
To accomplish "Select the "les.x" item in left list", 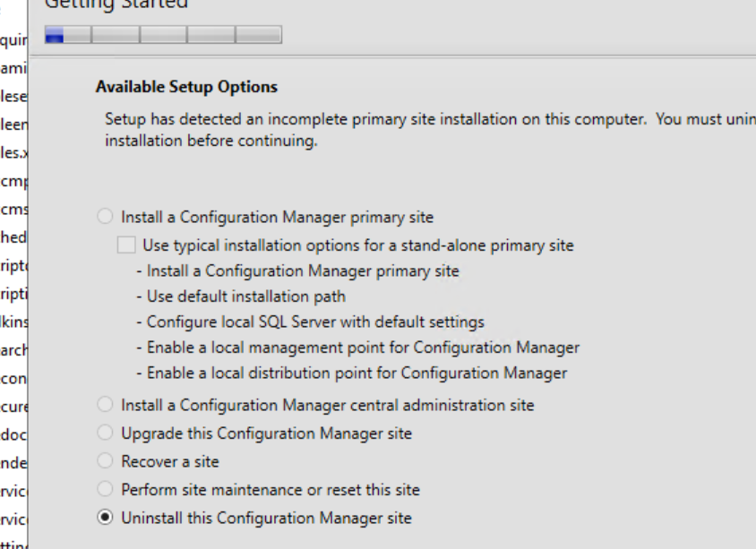I will pyautogui.click(x=14, y=153).
